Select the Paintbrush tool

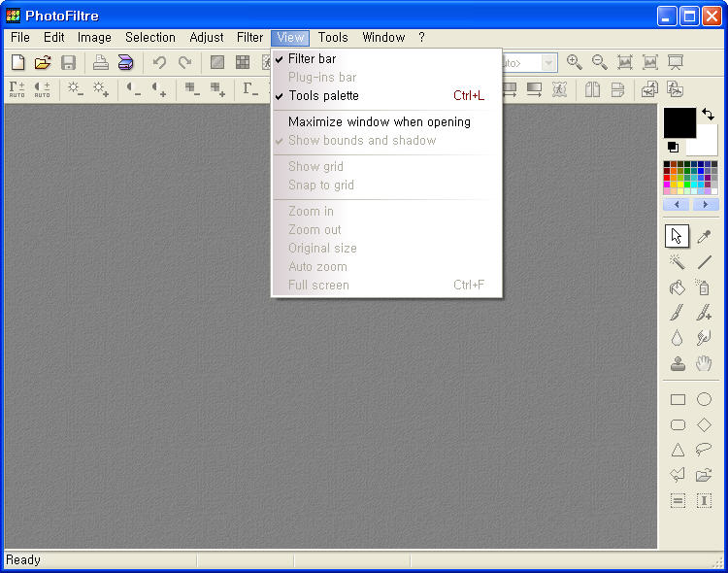678,313
